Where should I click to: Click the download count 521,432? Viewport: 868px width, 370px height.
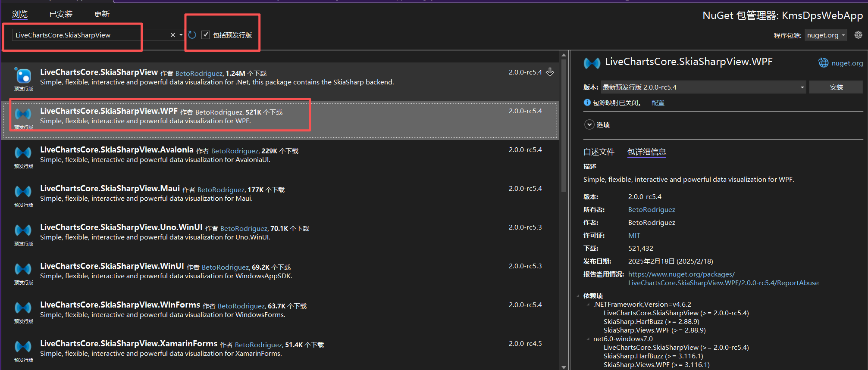641,248
